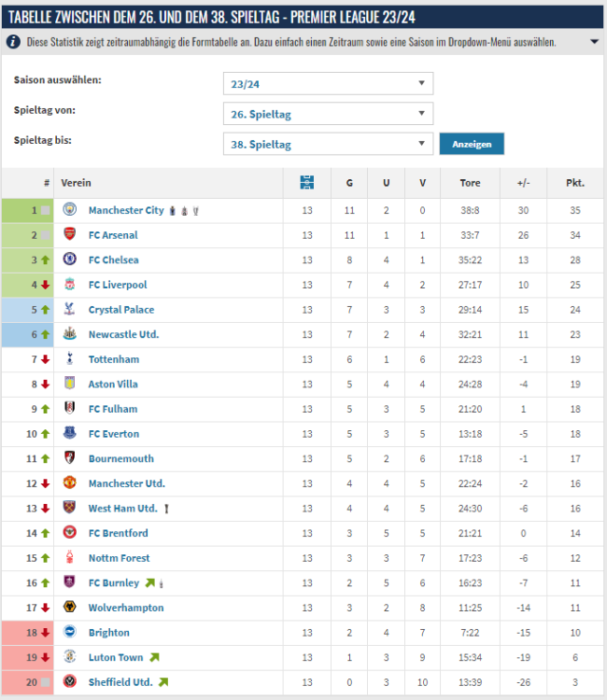
Task: Click the blue info icon in banner
Action: (13, 42)
